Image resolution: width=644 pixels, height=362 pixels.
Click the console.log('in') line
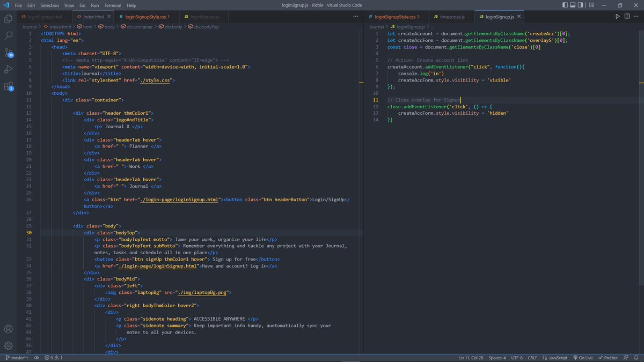[x=421, y=73]
